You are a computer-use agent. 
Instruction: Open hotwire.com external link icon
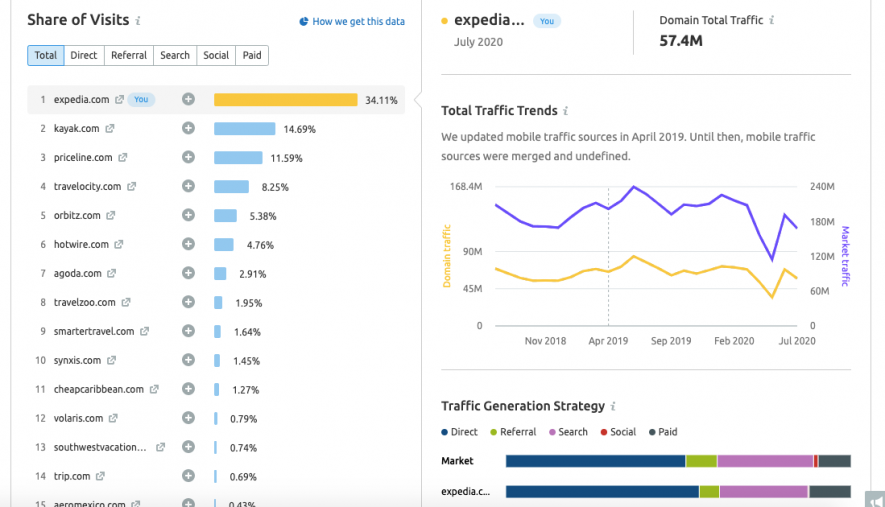point(119,244)
